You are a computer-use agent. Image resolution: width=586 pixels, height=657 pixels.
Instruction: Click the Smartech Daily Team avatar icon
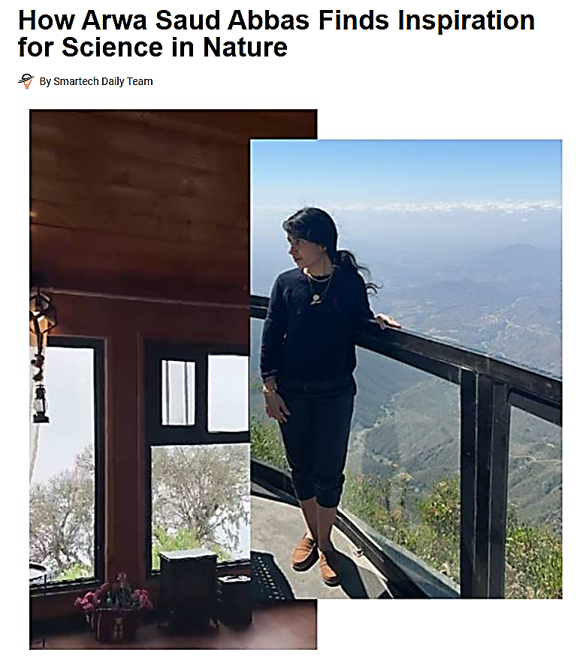[26, 81]
